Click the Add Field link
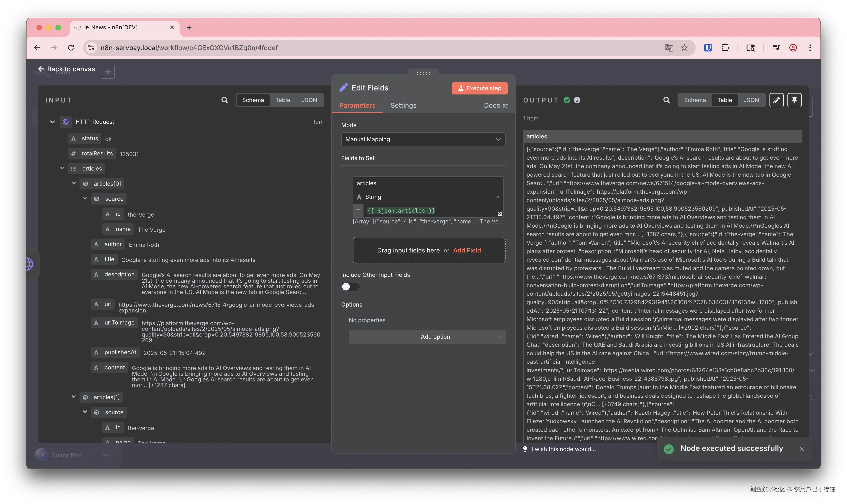Image resolution: width=847 pixels, height=504 pixels. pos(467,250)
